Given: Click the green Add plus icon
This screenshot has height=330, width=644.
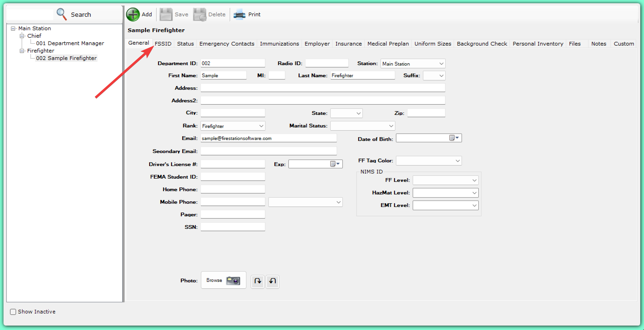Looking at the screenshot, I should pyautogui.click(x=133, y=14).
